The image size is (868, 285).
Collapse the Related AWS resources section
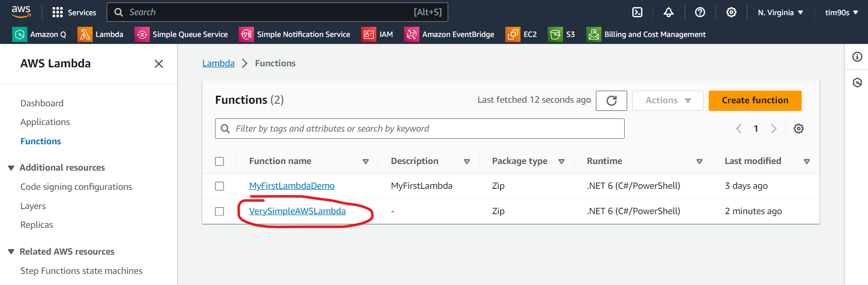tap(11, 252)
